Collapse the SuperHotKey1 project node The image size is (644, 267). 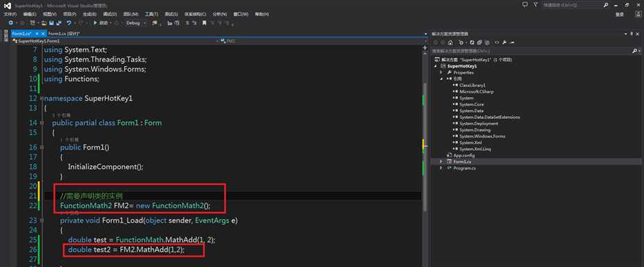tap(436, 66)
